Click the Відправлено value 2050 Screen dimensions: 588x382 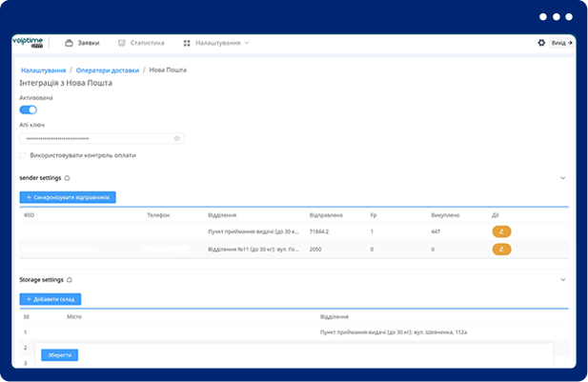click(315, 250)
